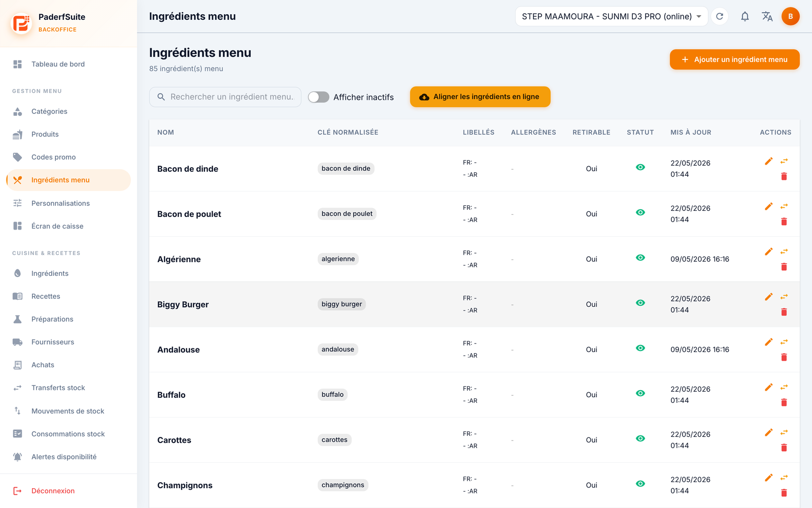Click the MIS À JOUR column header
The width and height of the screenshot is (812, 508).
click(x=691, y=133)
